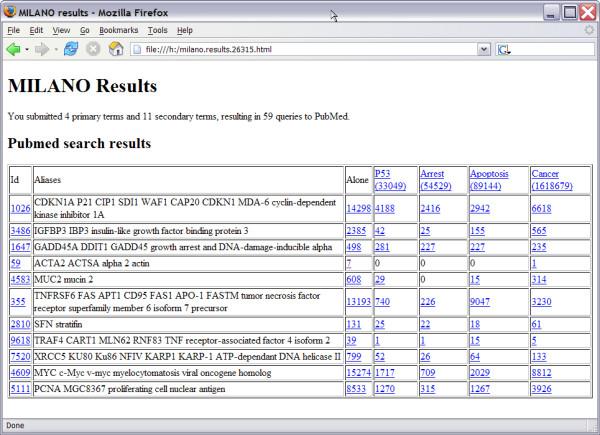
Task: Click the 8533 Alone count for PCNA
Action: [356, 389]
